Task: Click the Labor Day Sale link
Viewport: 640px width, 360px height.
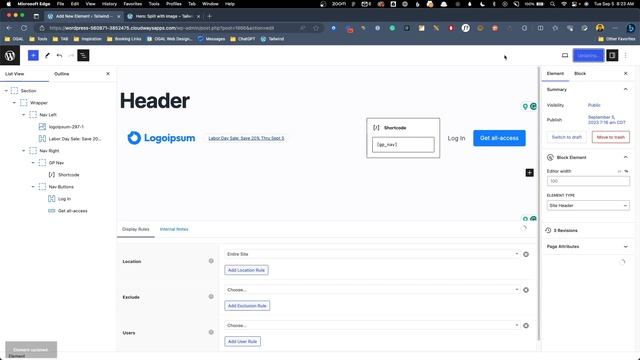Action: coord(246,138)
